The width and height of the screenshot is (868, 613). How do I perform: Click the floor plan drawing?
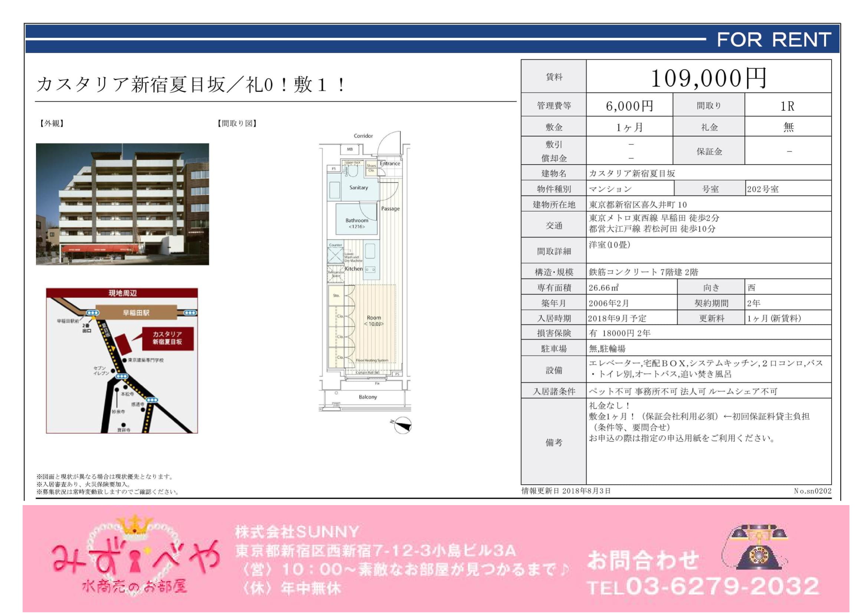coord(365,272)
